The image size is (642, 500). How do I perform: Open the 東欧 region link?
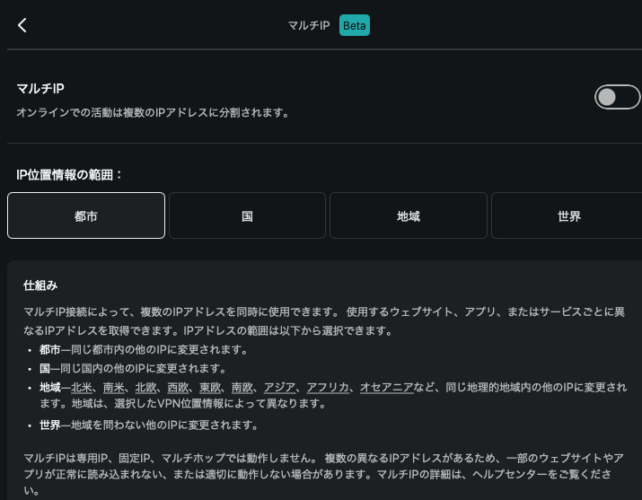click(x=210, y=387)
